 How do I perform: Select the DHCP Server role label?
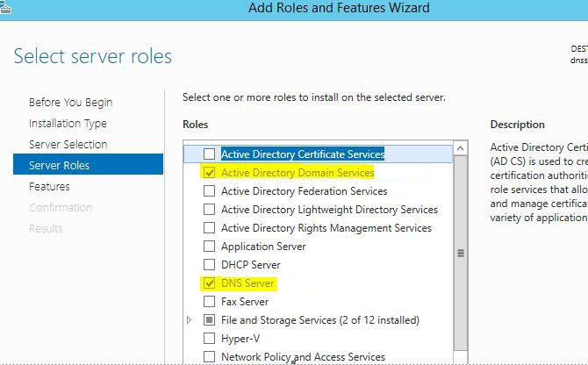tap(250, 265)
